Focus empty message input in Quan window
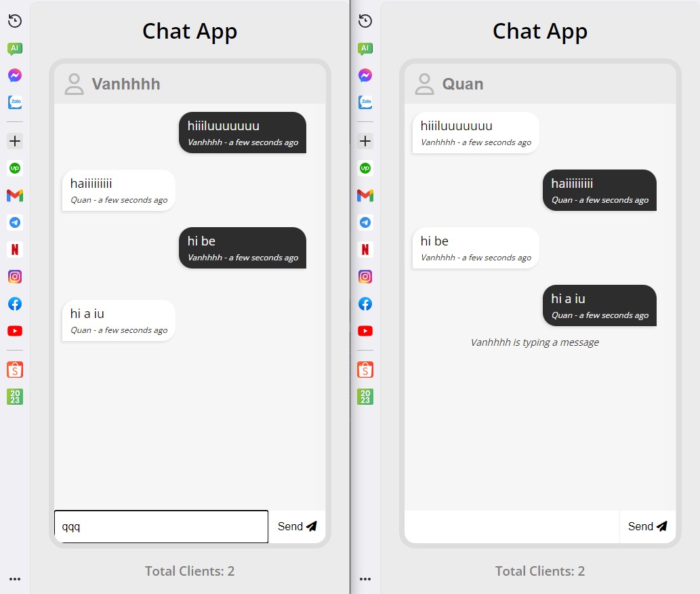The height and width of the screenshot is (594, 700). click(x=512, y=527)
